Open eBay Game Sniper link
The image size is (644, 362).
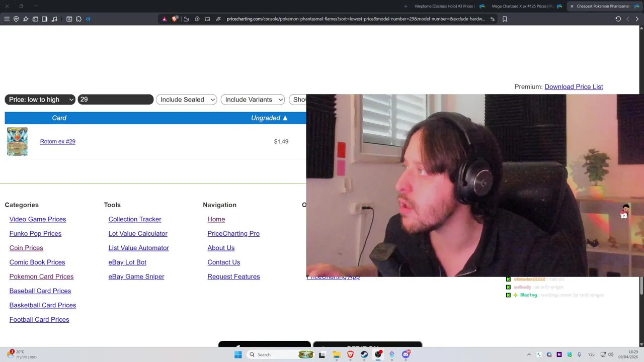[x=136, y=277]
